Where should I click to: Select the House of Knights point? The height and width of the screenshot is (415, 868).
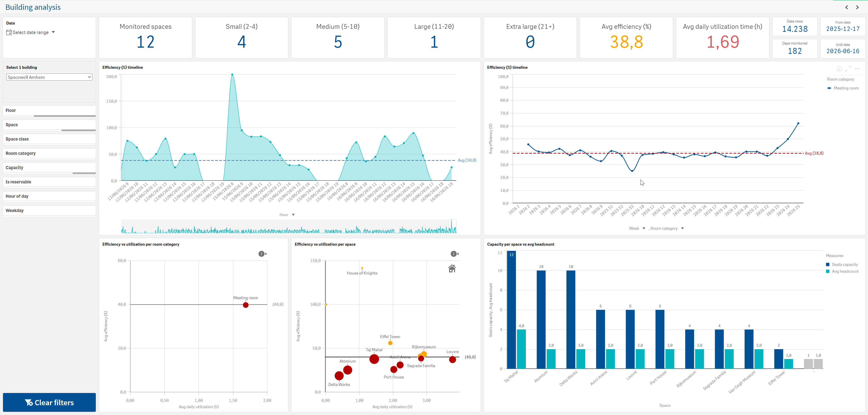(362, 268)
